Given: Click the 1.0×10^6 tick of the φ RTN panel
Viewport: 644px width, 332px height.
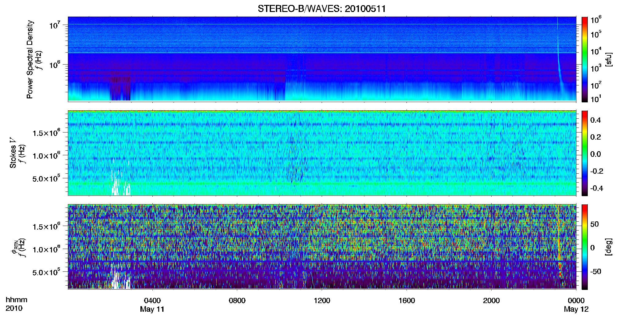Looking at the screenshot, I should 46,249.
